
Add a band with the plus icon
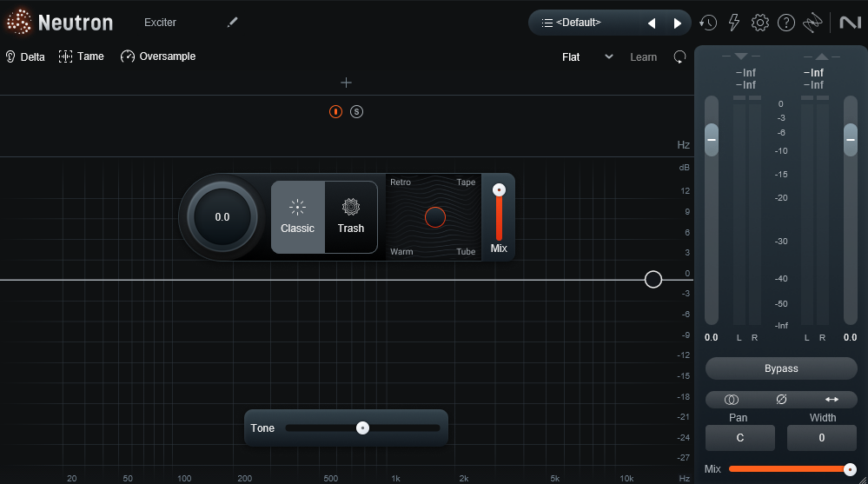pyautogui.click(x=346, y=83)
